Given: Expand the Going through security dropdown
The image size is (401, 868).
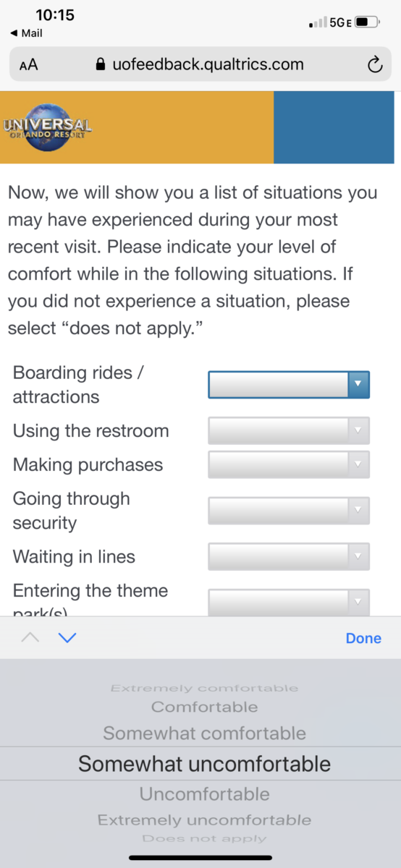Looking at the screenshot, I should (289, 510).
